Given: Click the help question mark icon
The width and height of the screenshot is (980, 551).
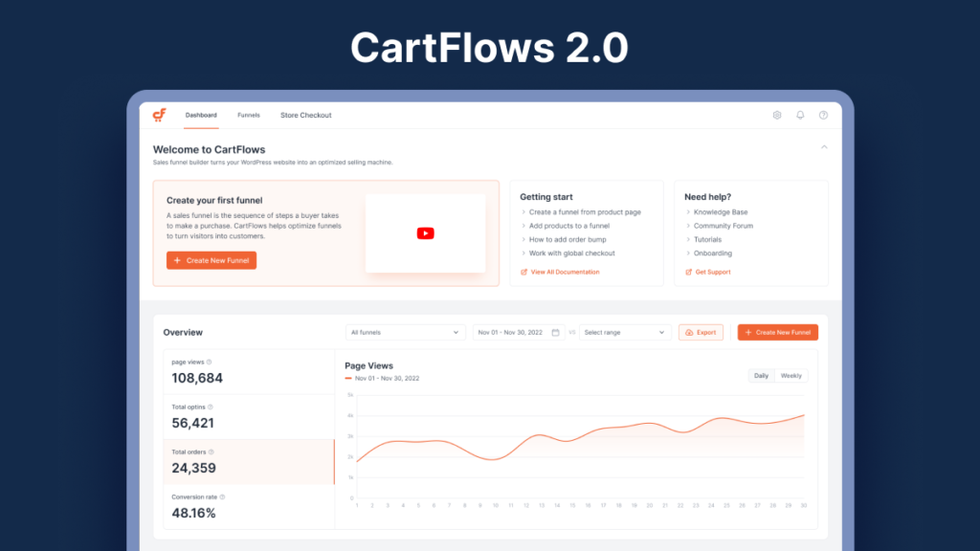Looking at the screenshot, I should pos(823,115).
